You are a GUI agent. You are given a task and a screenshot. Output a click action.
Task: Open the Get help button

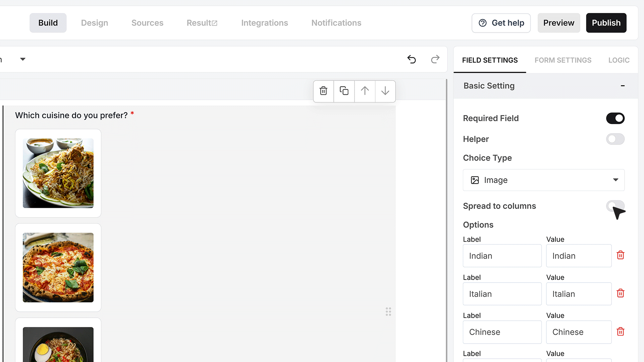[x=501, y=23]
